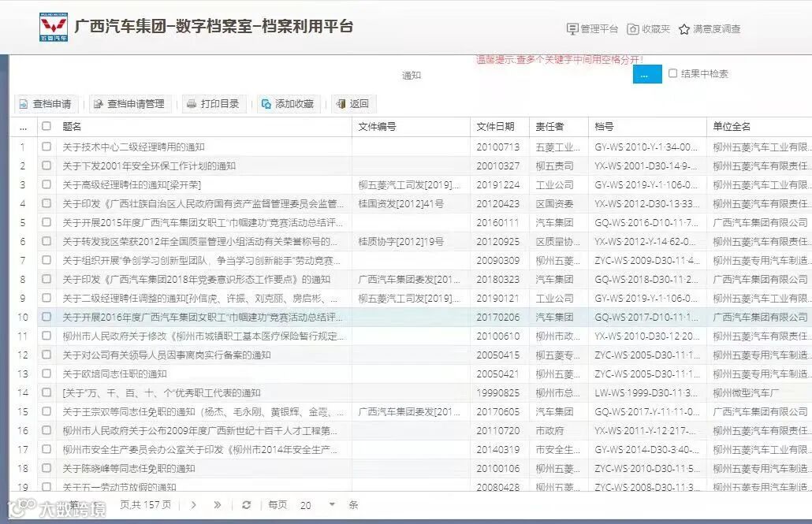Click the 管理平台 monitor icon
The width and height of the screenshot is (812, 524).
point(572,29)
